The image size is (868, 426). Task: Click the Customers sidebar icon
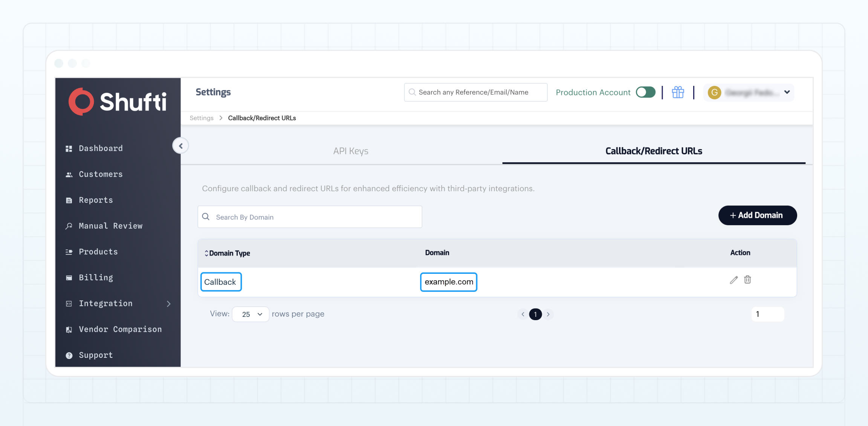click(69, 174)
